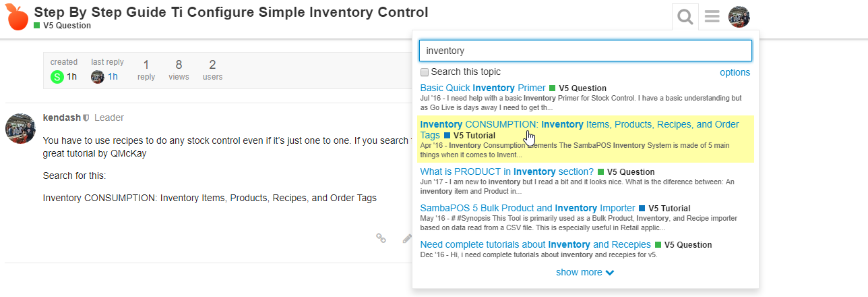Open the kendash username link
Viewport: 868px width, 297px height.
coord(61,117)
